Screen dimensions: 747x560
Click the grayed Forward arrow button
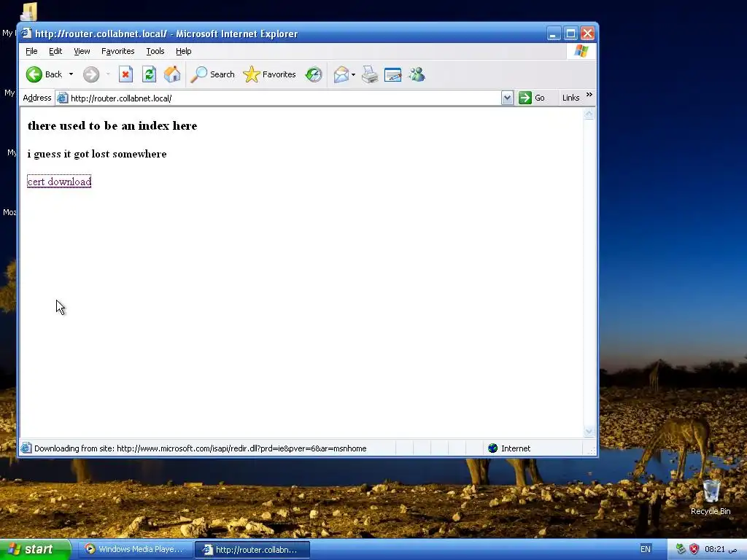coord(91,74)
